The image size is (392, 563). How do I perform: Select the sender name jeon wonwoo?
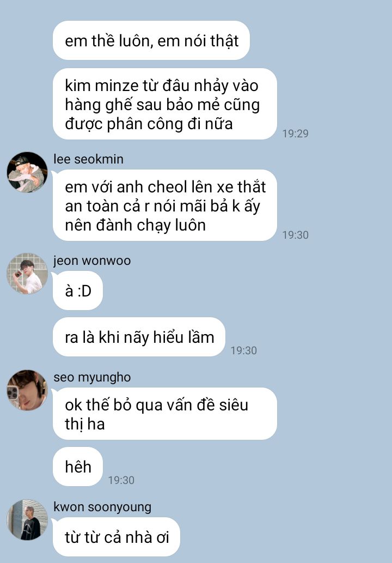click(x=92, y=261)
